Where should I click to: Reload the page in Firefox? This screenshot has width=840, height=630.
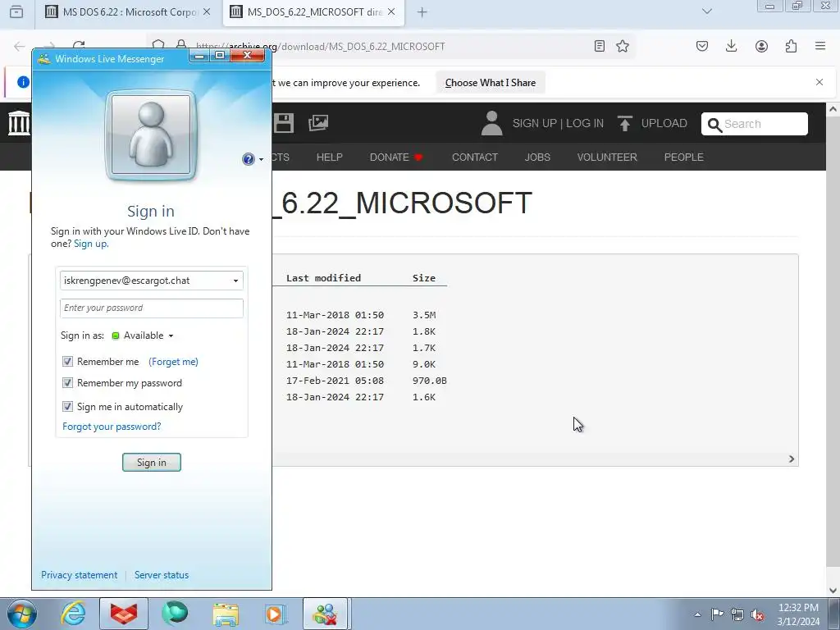79,45
